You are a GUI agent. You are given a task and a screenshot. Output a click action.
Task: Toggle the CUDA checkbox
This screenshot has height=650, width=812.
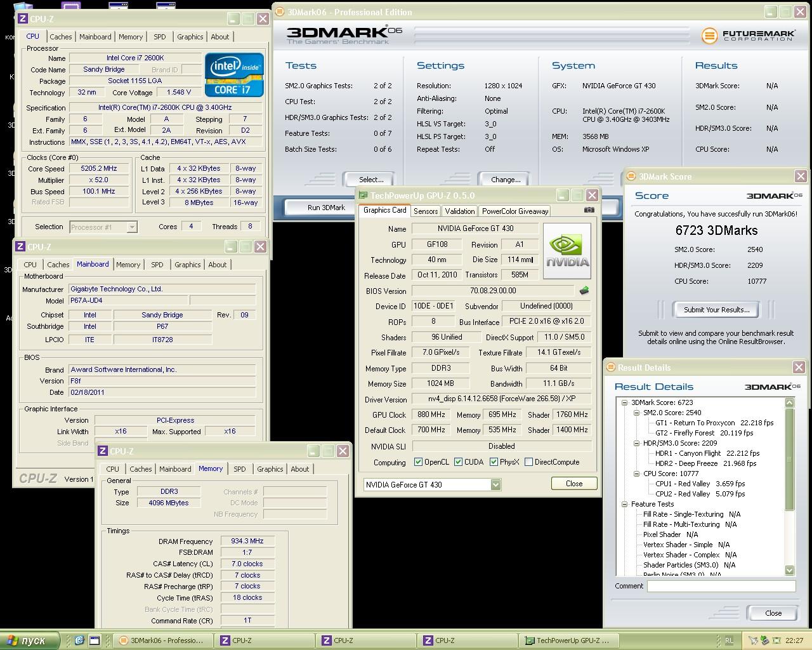(x=458, y=462)
